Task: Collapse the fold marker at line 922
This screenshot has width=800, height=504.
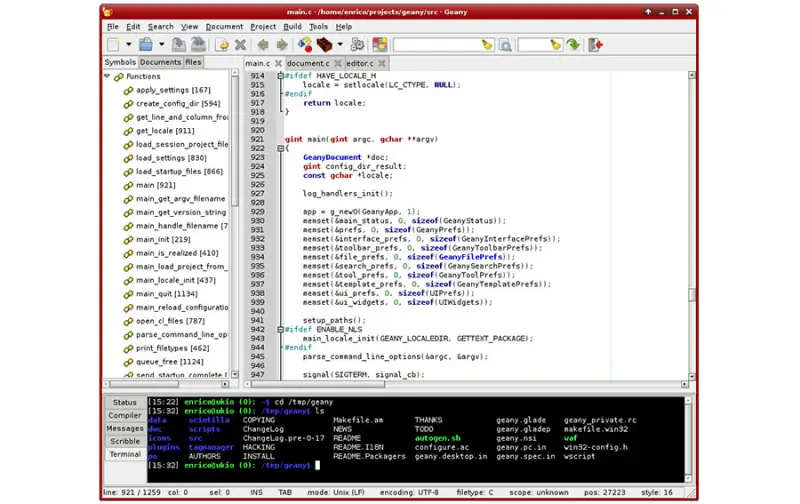Action: [x=280, y=148]
